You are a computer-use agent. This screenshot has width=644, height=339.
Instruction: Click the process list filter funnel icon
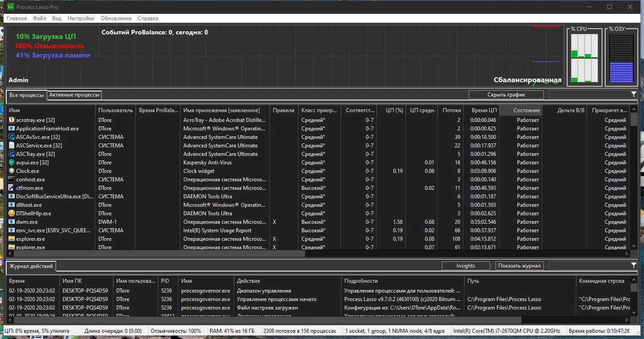tap(634, 94)
